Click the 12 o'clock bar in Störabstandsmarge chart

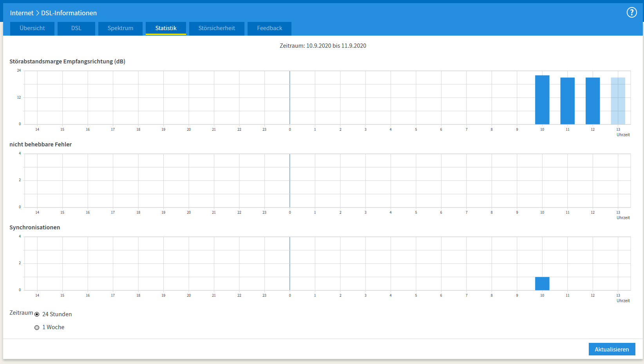pyautogui.click(x=593, y=101)
